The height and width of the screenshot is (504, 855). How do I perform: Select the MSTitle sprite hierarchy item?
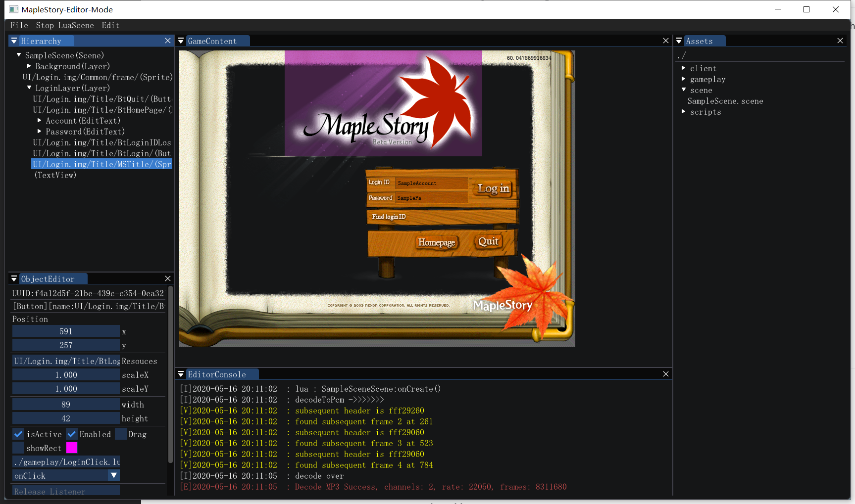(102, 164)
